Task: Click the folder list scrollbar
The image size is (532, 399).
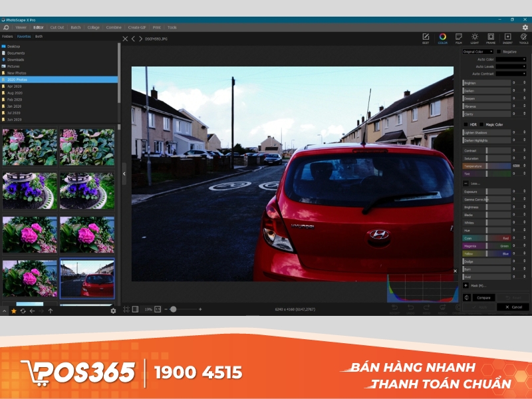Action: click(x=119, y=73)
